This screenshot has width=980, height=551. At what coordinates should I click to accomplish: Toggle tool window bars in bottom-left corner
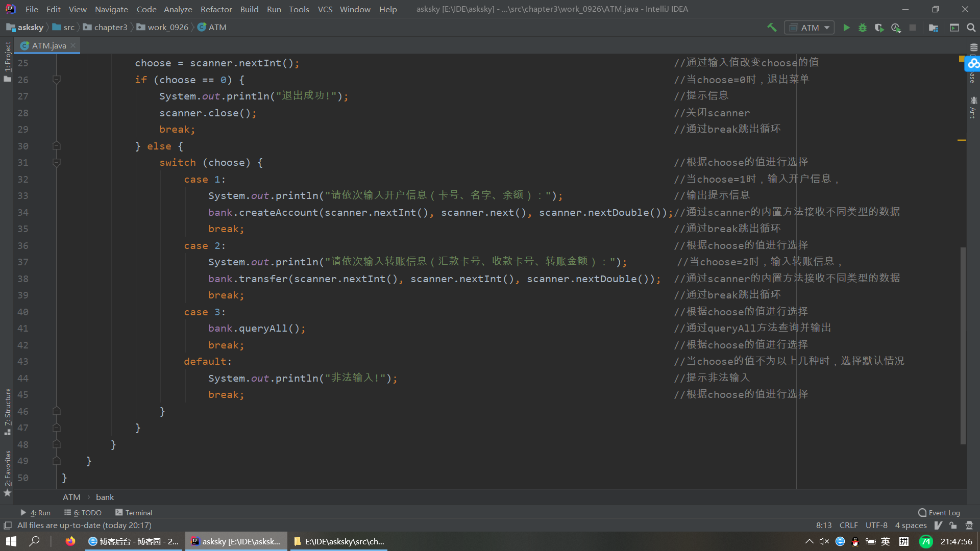tap(7, 525)
